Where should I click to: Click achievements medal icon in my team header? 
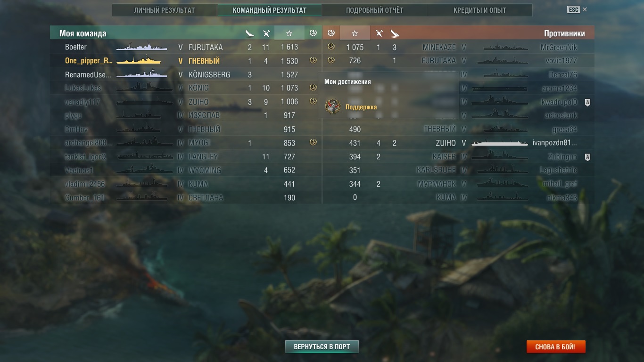click(313, 33)
